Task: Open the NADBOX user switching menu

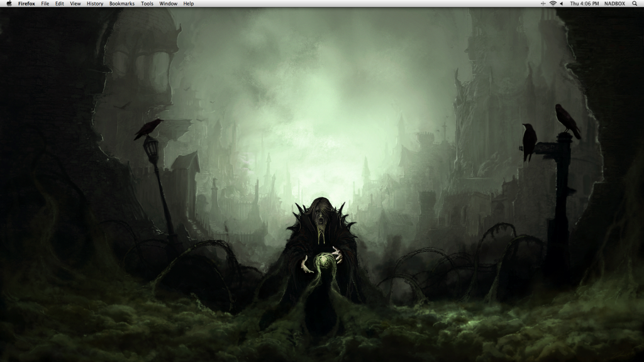Action: coord(614,4)
